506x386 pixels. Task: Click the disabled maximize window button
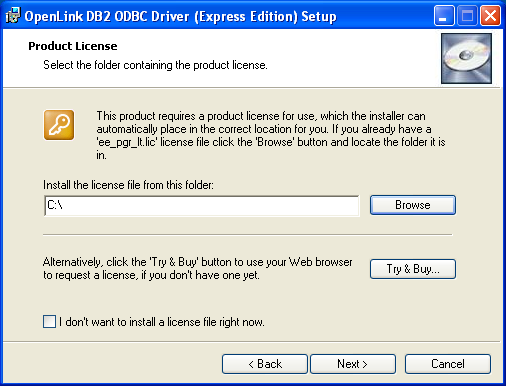pyautogui.click(x=467, y=16)
